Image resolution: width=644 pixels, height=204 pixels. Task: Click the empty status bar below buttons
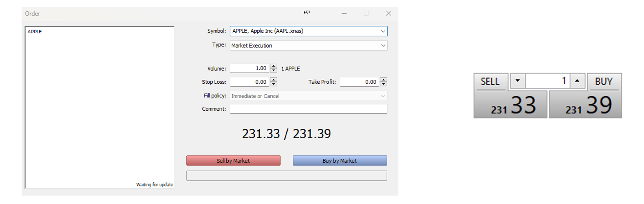point(286,176)
